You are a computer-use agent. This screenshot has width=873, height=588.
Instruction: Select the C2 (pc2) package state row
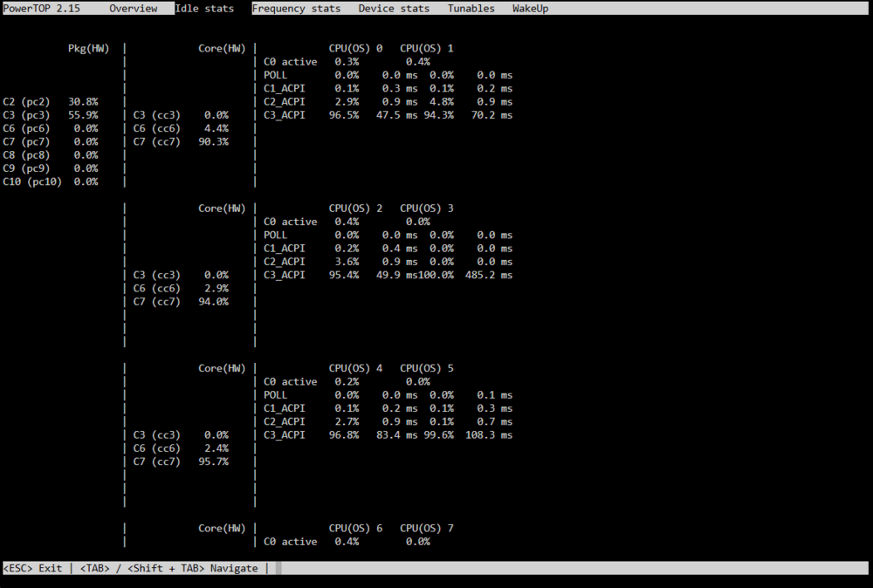click(51, 102)
